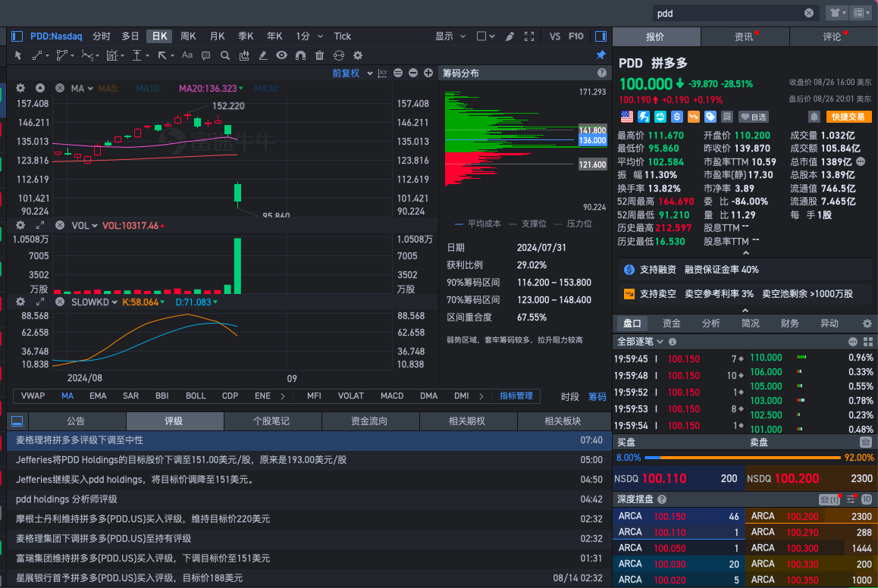Screen dimensions: 878x588
Task: Toggle the XY axis scale icon
Action: pos(382,73)
